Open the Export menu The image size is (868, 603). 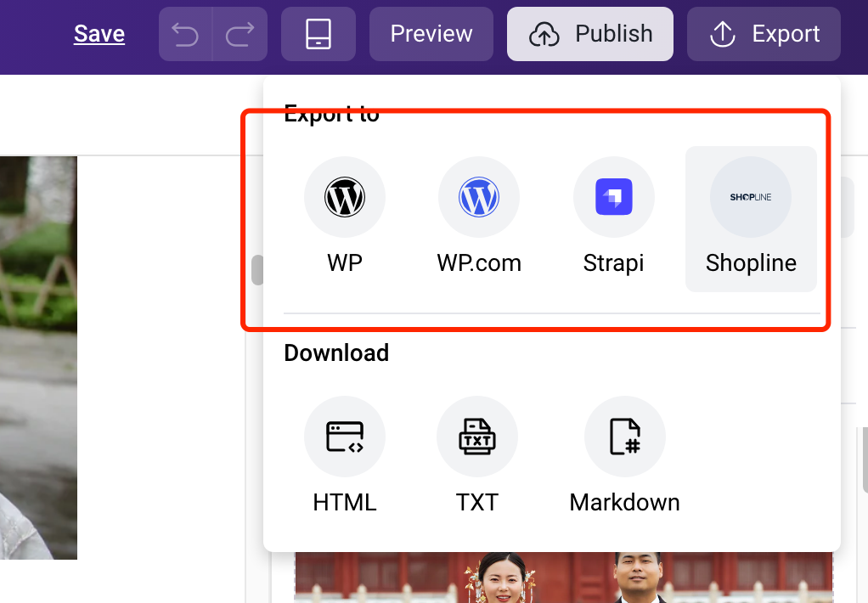[x=764, y=34]
